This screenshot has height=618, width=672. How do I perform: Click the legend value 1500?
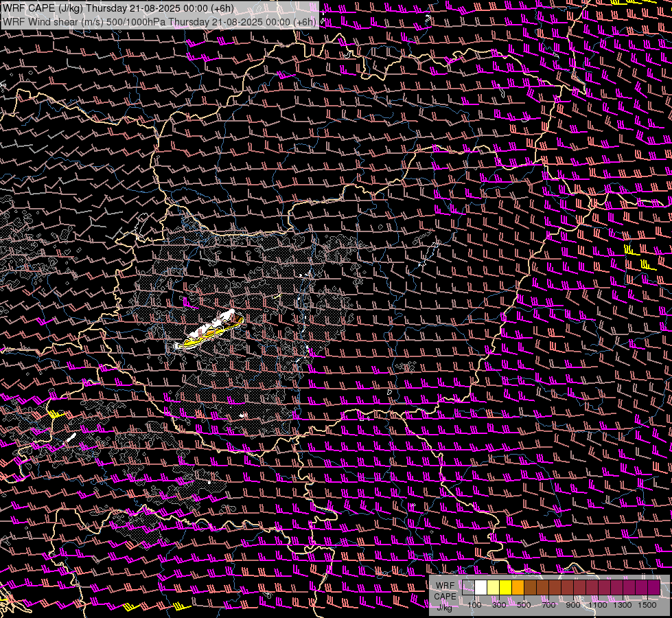647,605
